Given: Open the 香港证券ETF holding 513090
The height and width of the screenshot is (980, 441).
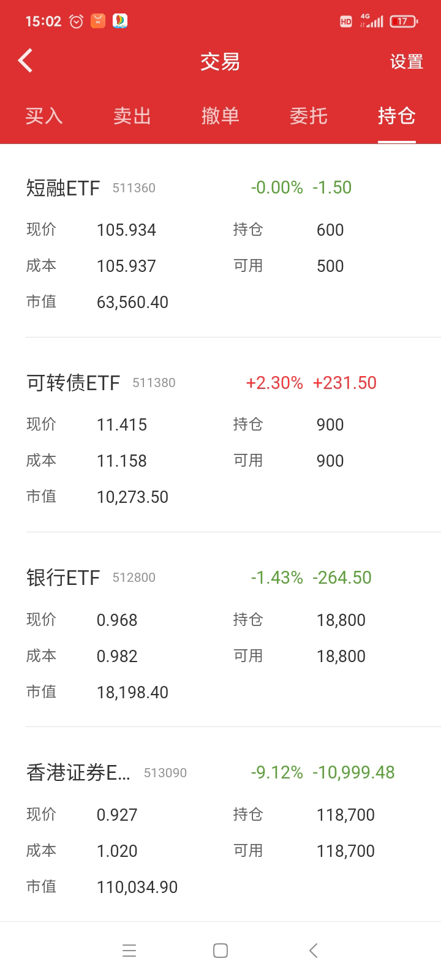Looking at the screenshot, I should coord(78,773).
